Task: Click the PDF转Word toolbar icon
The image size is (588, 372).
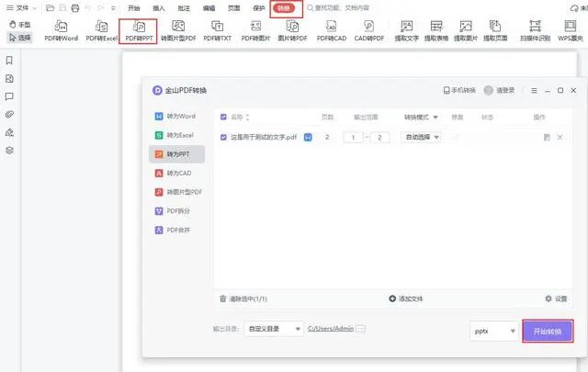Action: point(62,30)
